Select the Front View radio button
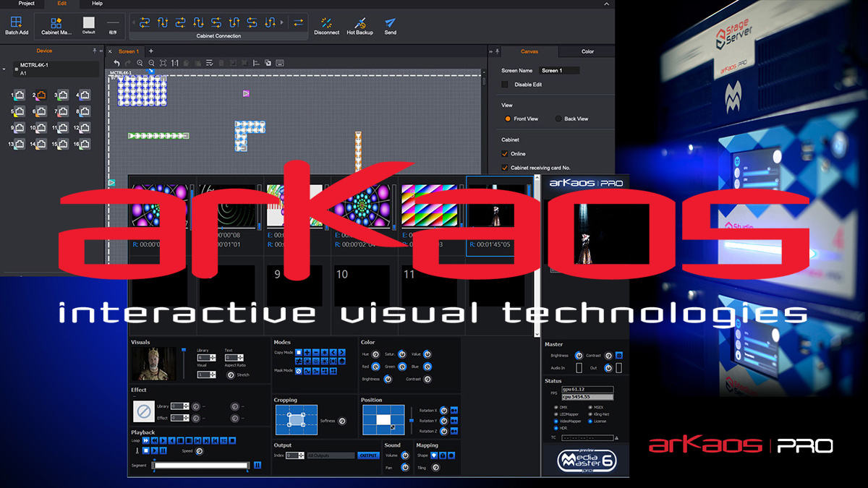Screen dimensions: 868x488 click(508, 119)
